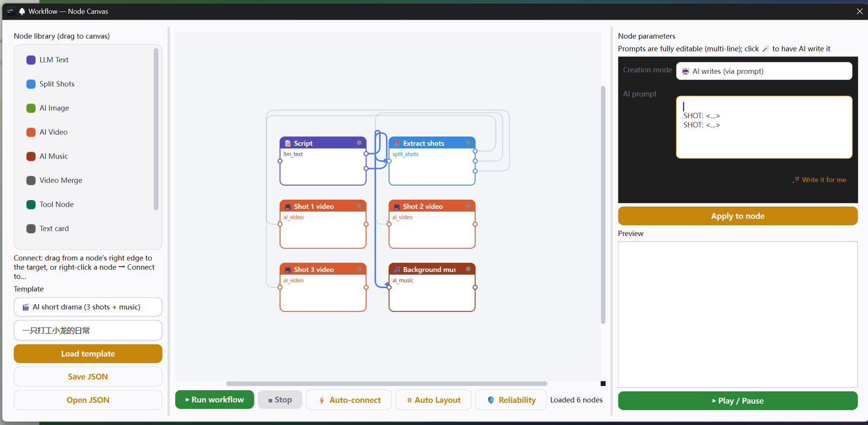Image resolution: width=868 pixels, height=425 pixels.
Task: Open the Template dropdown AI short drama
Action: tap(88, 307)
